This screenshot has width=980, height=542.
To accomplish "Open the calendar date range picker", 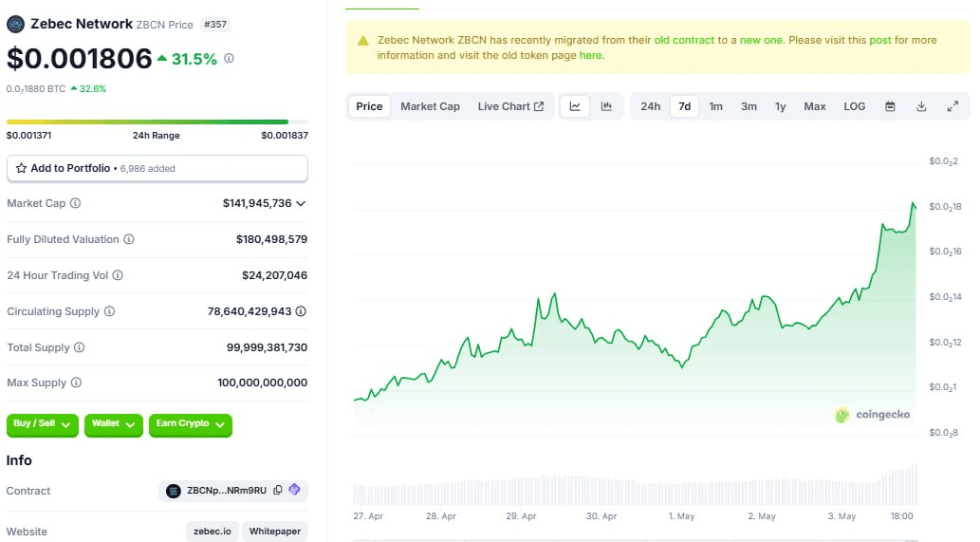I will (x=890, y=106).
